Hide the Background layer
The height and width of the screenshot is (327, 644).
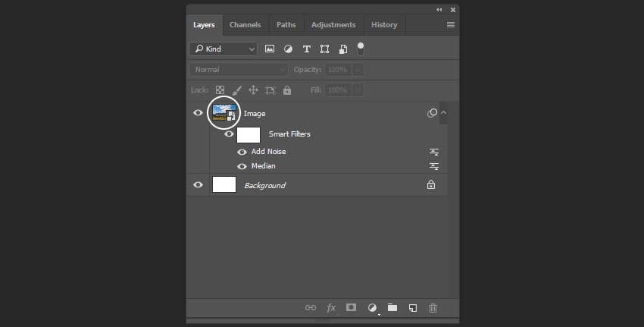(x=198, y=184)
